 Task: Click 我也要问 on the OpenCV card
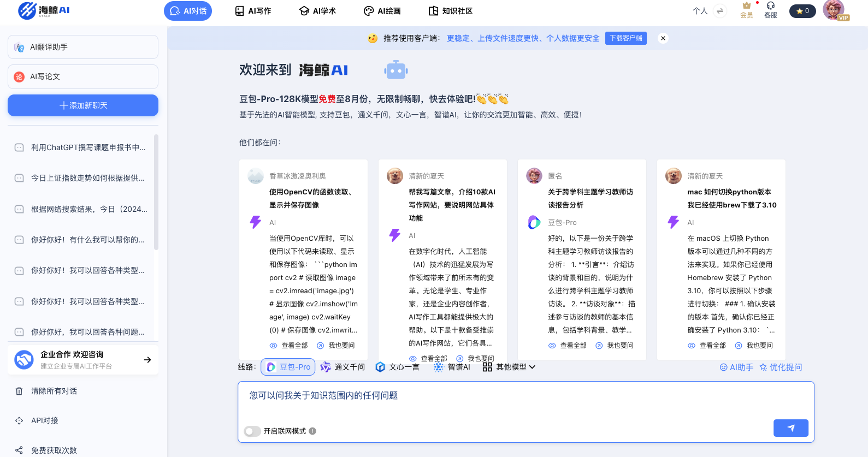click(x=336, y=346)
